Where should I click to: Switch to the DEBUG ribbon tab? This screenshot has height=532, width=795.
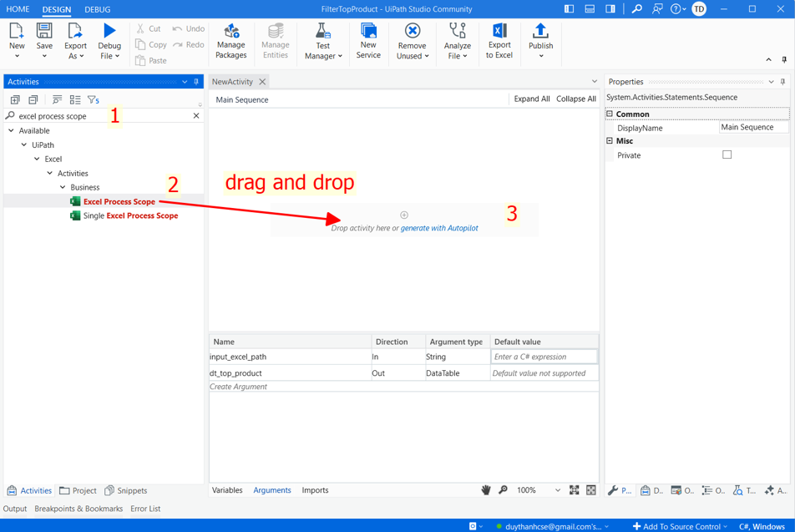pyautogui.click(x=98, y=9)
